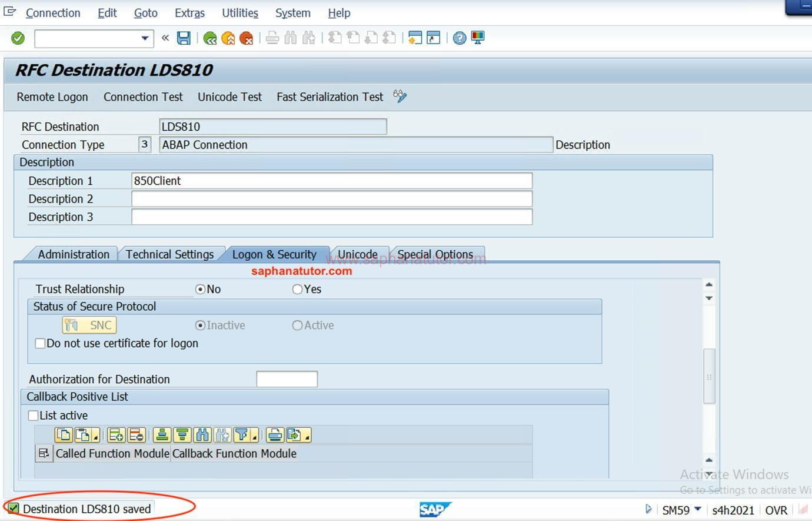Select Trust Relationship Yes radio button
Image resolution: width=812 pixels, height=521 pixels.
point(297,289)
